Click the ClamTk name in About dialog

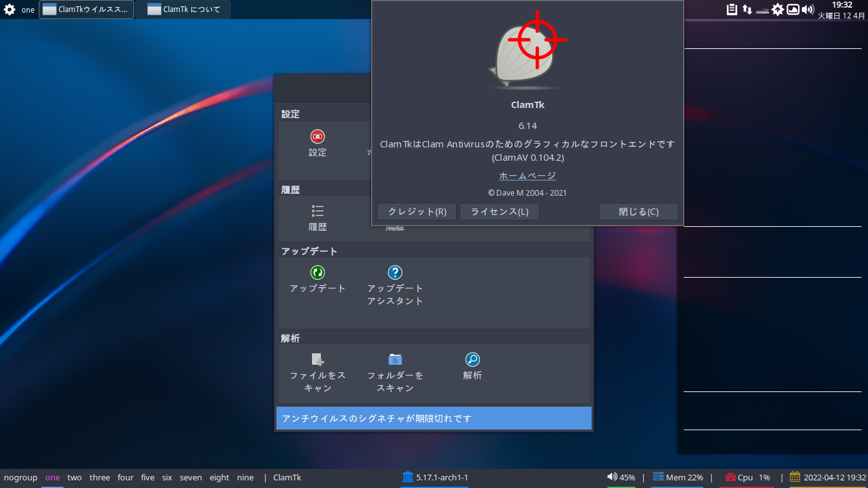point(527,105)
